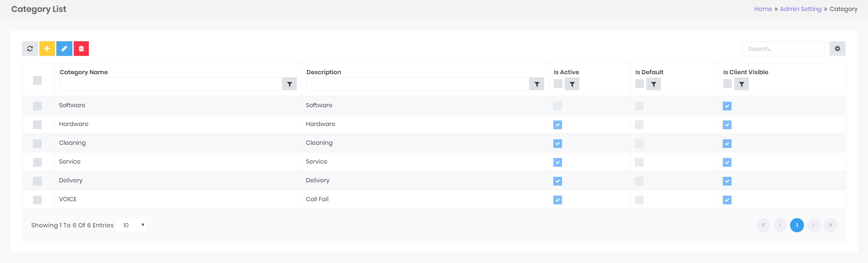
Task: Click page 1 pagination button
Action: click(797, 225)
